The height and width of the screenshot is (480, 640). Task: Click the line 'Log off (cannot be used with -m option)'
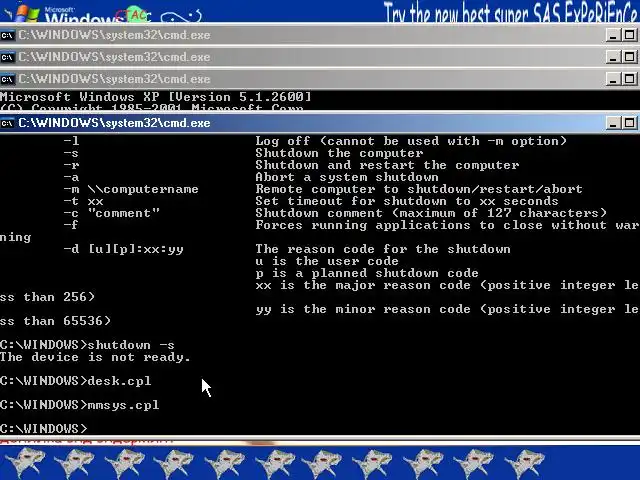pyautogui.click(x=411, y=141)
